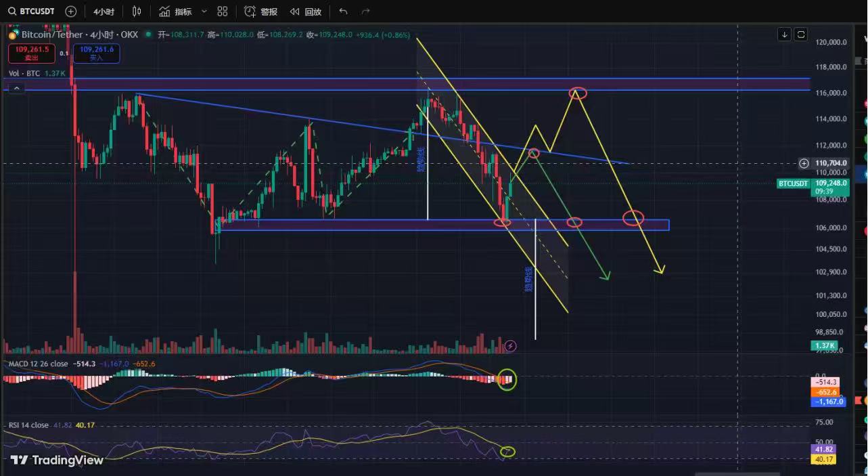This screenshot has width=868, height=476.
Task: Click the redo arrow in toolbar
Action: (366, 12)
